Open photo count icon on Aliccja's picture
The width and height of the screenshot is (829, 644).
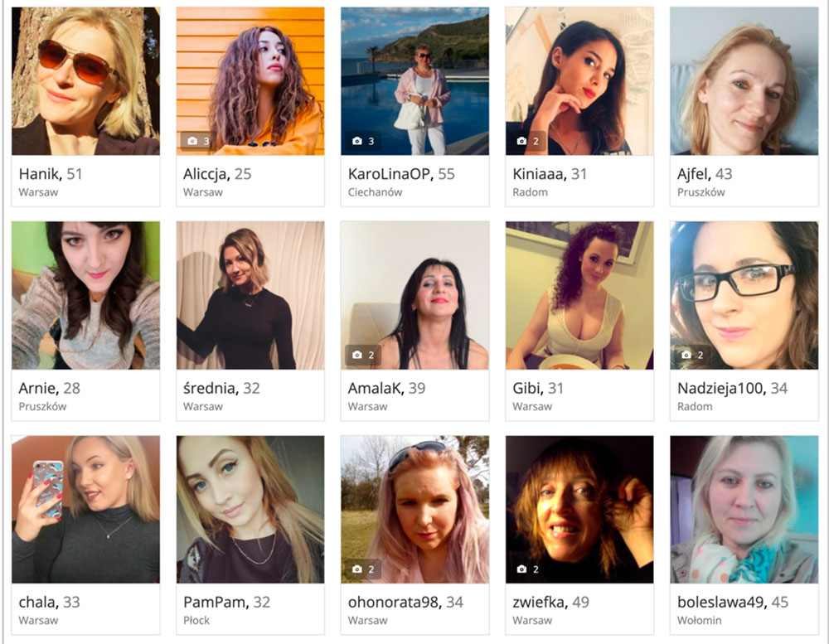(197, 141)
